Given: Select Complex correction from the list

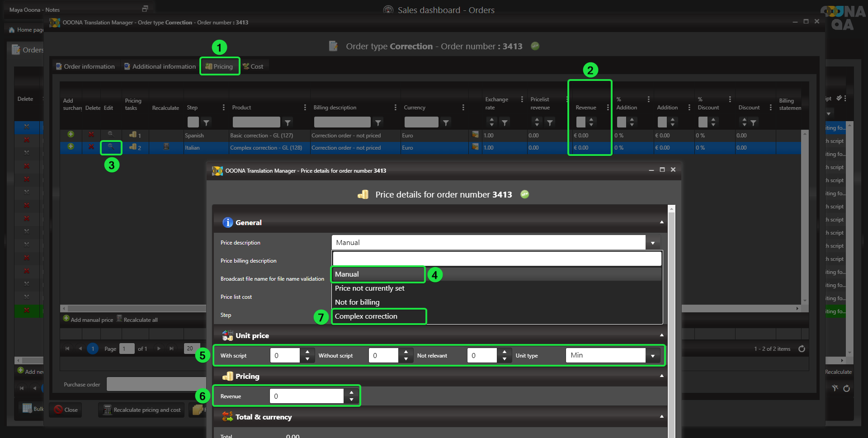Looking at the screenshot, I should coord(366,316).
